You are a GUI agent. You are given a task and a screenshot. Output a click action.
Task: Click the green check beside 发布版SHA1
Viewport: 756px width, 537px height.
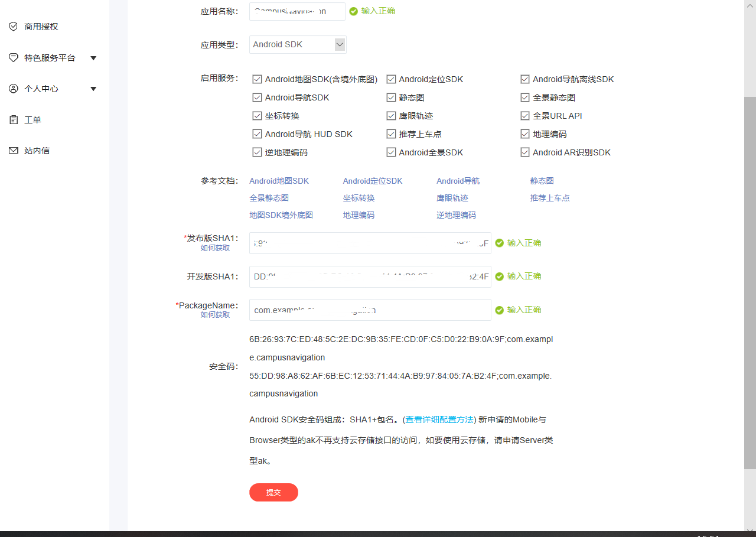click(x=498, y=242)
